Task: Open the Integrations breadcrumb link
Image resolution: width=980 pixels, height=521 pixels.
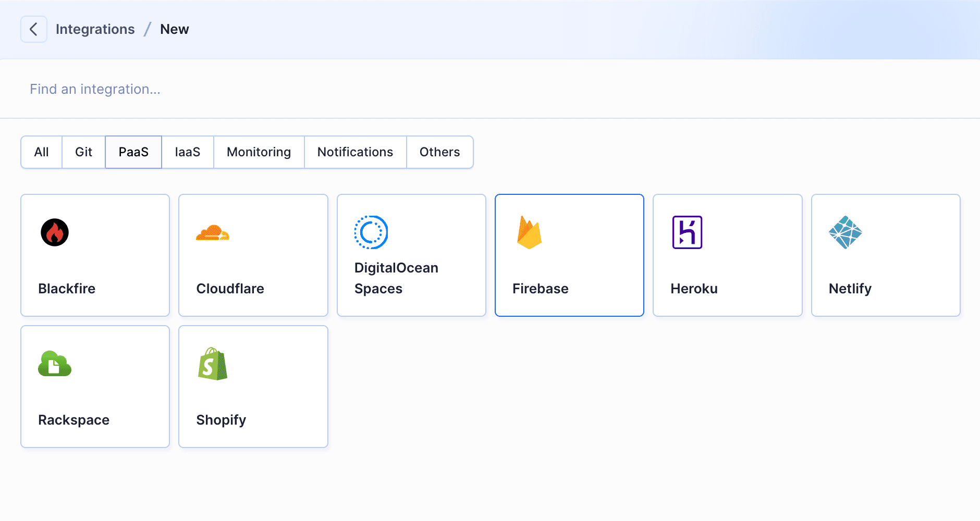Action: (95, 29)
